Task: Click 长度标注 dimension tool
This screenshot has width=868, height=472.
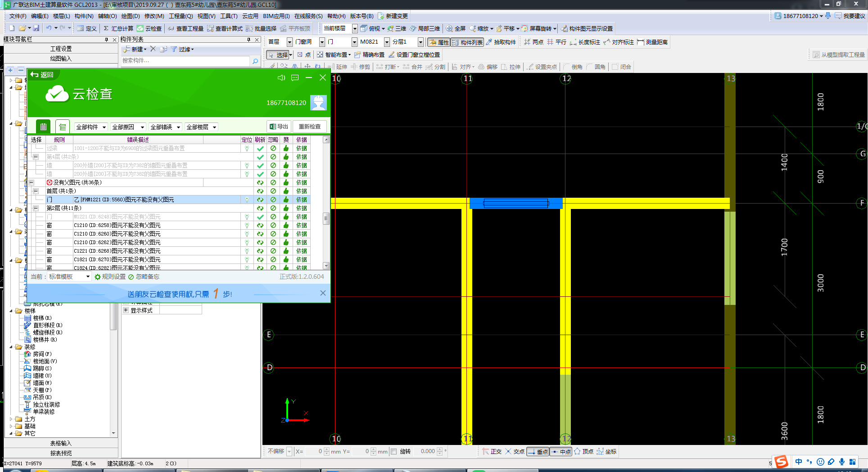Action: coord(585,42)
